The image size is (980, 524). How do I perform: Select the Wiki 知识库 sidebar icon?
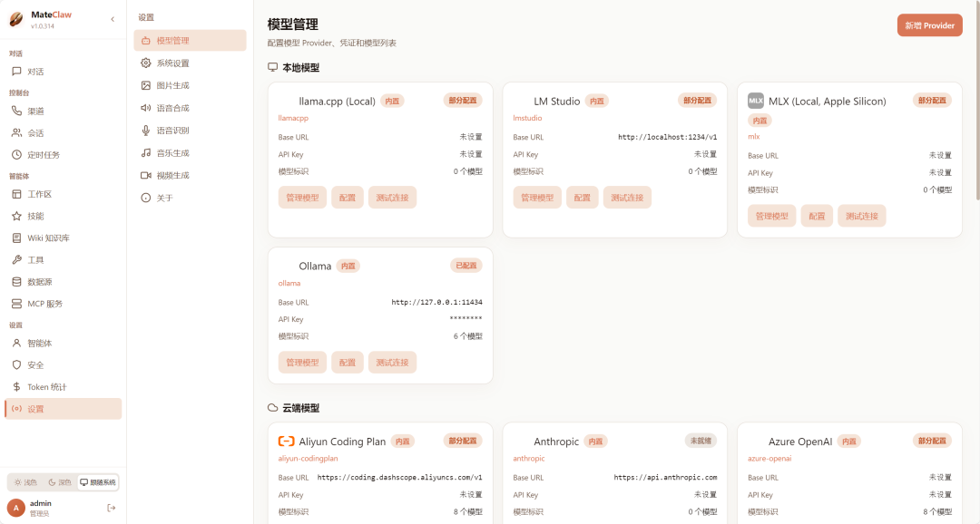tap(15, 238)
